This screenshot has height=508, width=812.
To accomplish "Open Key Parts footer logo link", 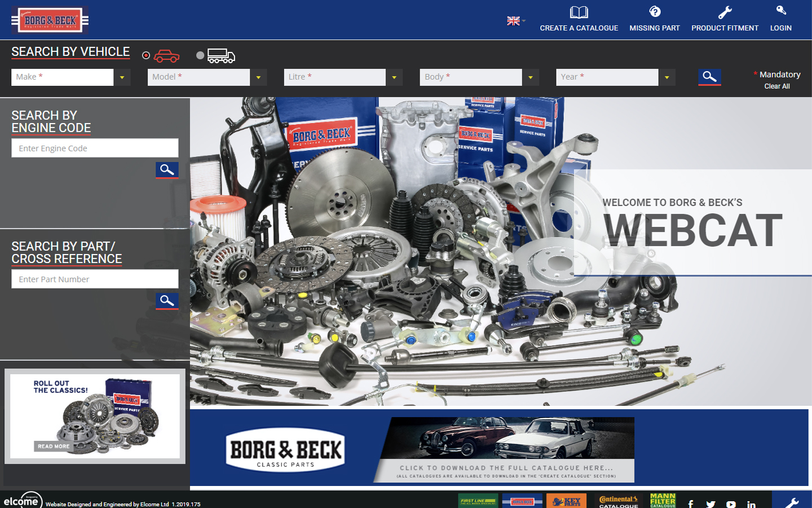I will tap(566, 501).
